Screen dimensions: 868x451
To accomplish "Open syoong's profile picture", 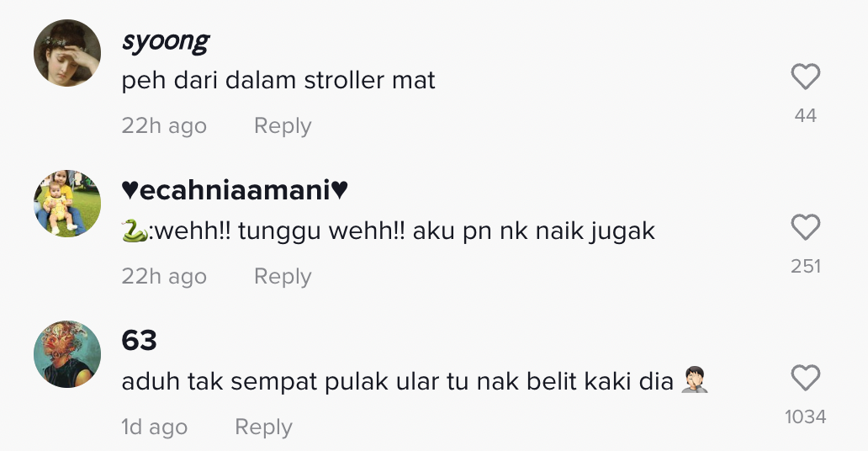I will point(67,53).
